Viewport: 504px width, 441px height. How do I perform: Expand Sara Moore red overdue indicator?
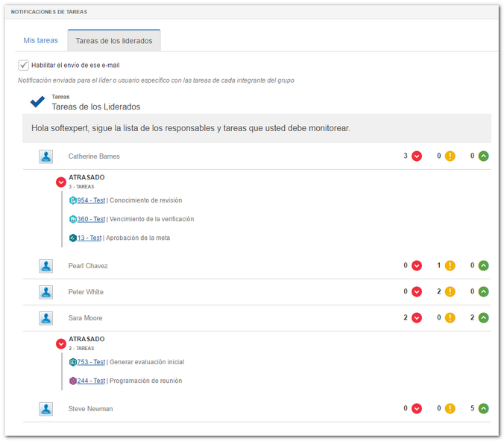(x=417, y=317)
